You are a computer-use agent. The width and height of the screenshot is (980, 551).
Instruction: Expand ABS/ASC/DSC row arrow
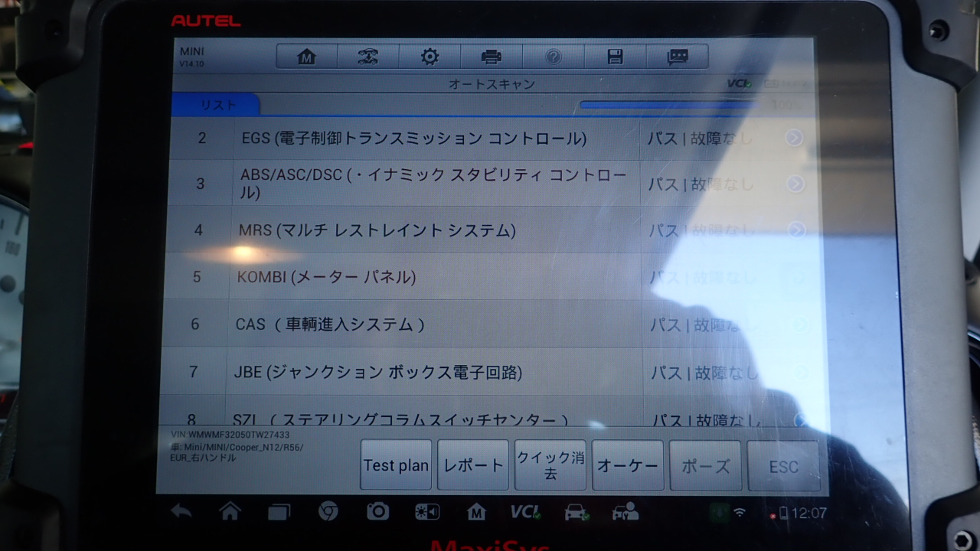pyautogui.click(x=795, y=184)
